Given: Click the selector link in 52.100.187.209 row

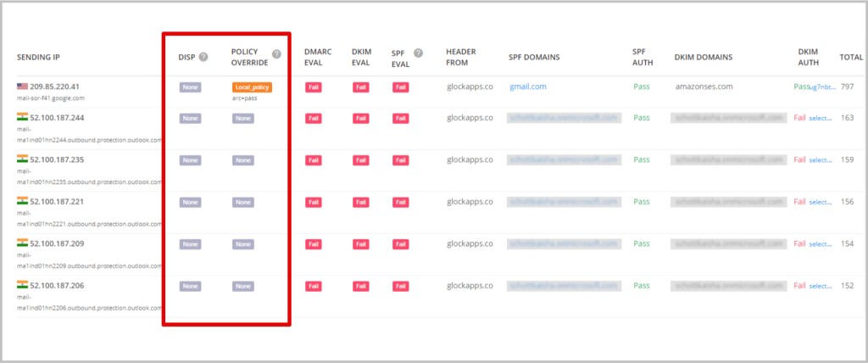Looking at the screenshot, I should click(821, 244).
